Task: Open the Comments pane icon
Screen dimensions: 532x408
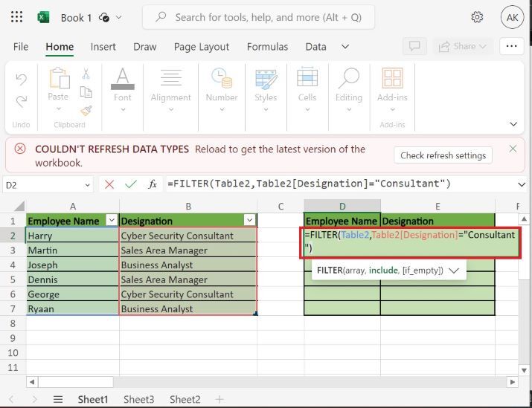Action: pyautogui.click(x=414, y=46)
